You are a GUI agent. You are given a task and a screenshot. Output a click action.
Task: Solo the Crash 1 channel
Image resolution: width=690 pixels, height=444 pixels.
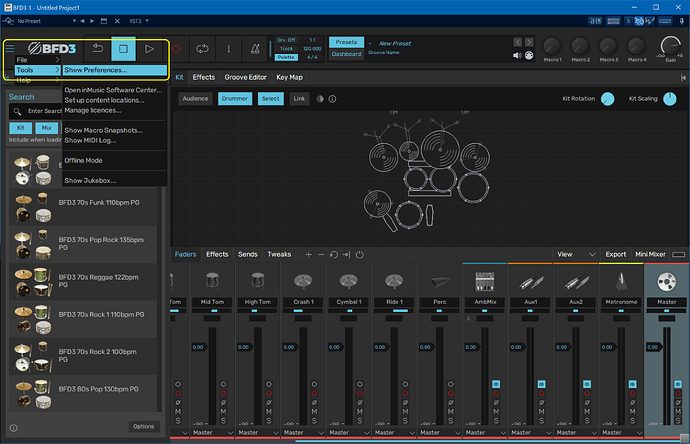[x=314, y=421]
